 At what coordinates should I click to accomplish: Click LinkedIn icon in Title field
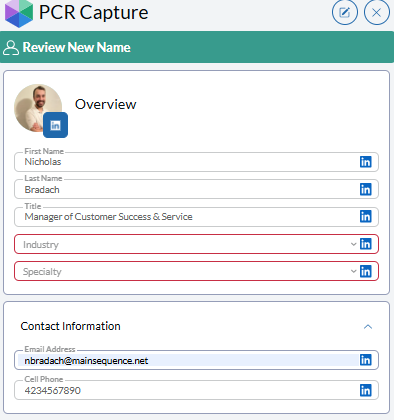[x=366, y=217]
